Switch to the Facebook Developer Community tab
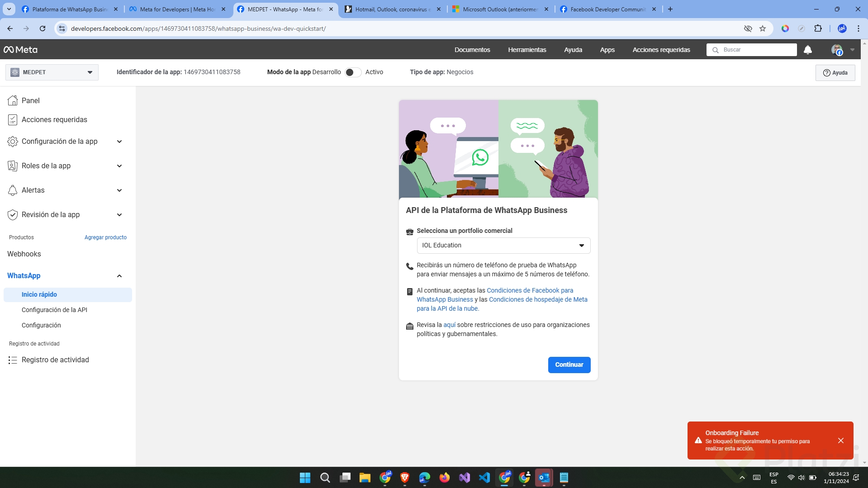The image size is (868, 488). 607,9
